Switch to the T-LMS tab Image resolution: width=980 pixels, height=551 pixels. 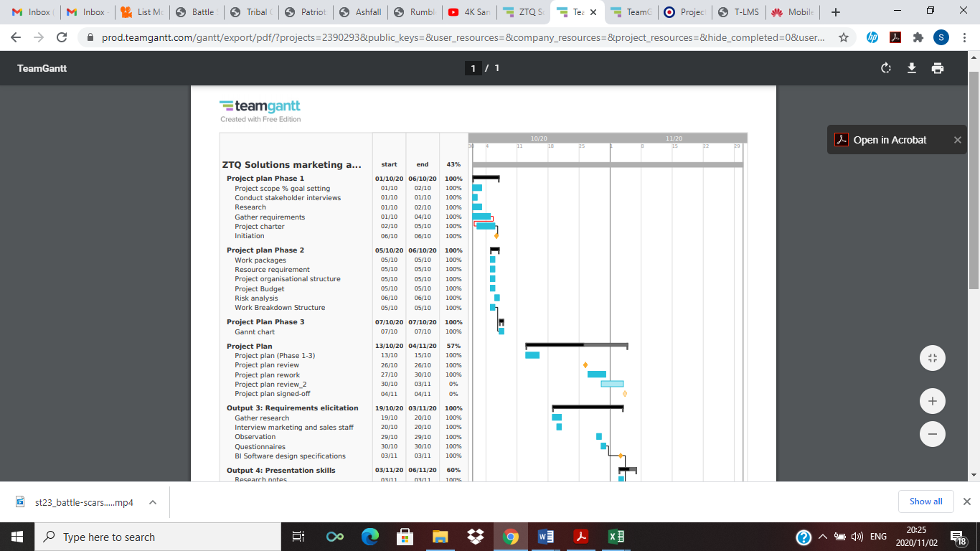pos(738,11)
